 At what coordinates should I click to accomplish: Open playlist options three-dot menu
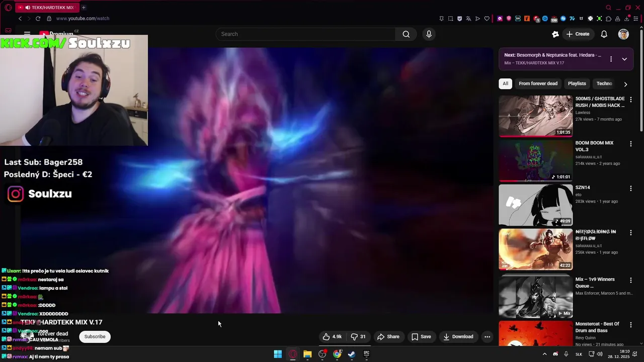click(611, 59)
